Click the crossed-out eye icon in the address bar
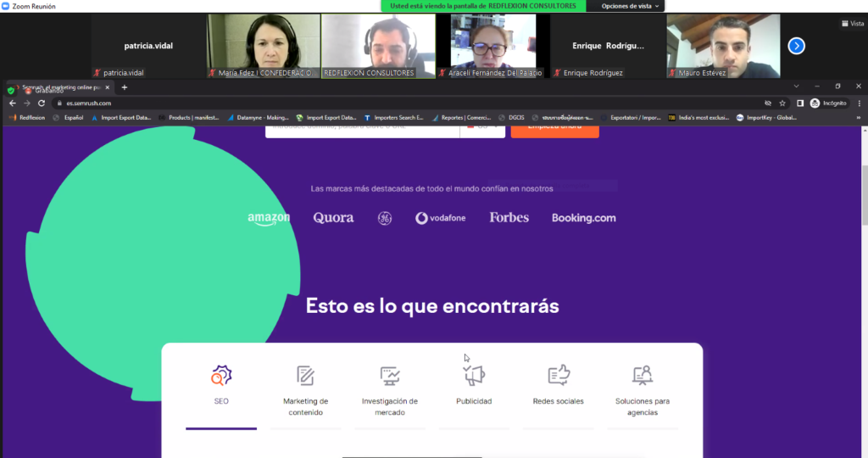Screen dimensions: 868x458 (768, 103)
